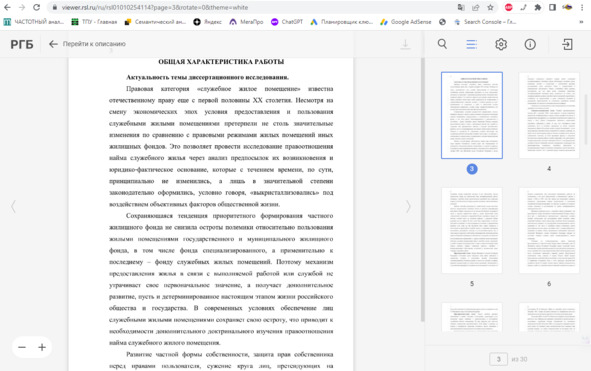Open viewer settings gear icon
This screenshot has width=591, height=371.
[x=501, y=44]
